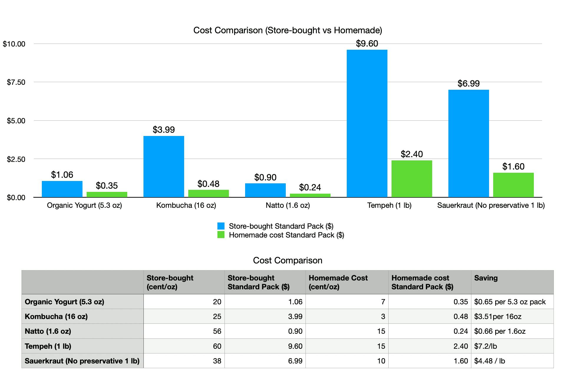Select the blue Tempeh $9.60 bar

click(367, 124)
